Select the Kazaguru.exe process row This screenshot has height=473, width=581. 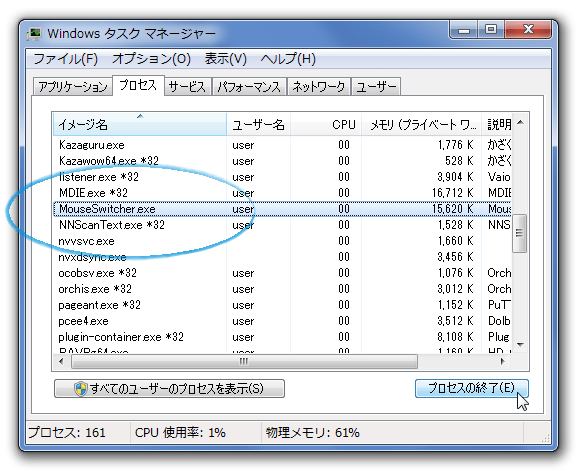point(282,145)
